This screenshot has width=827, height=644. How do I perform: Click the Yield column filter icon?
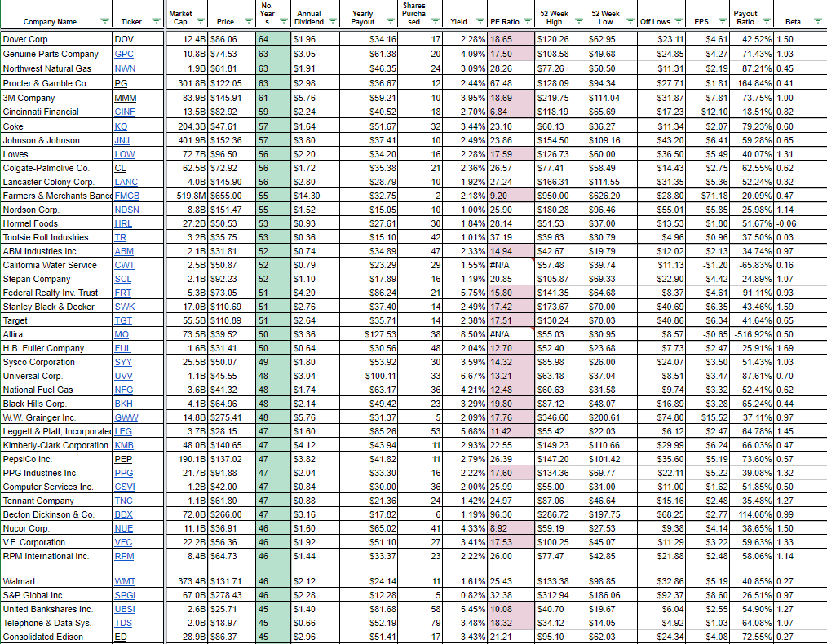tap(480, 22)
